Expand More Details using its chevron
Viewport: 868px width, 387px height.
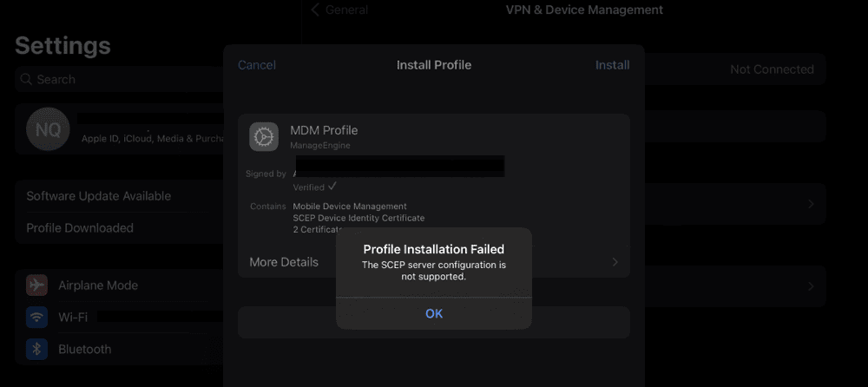615,262
